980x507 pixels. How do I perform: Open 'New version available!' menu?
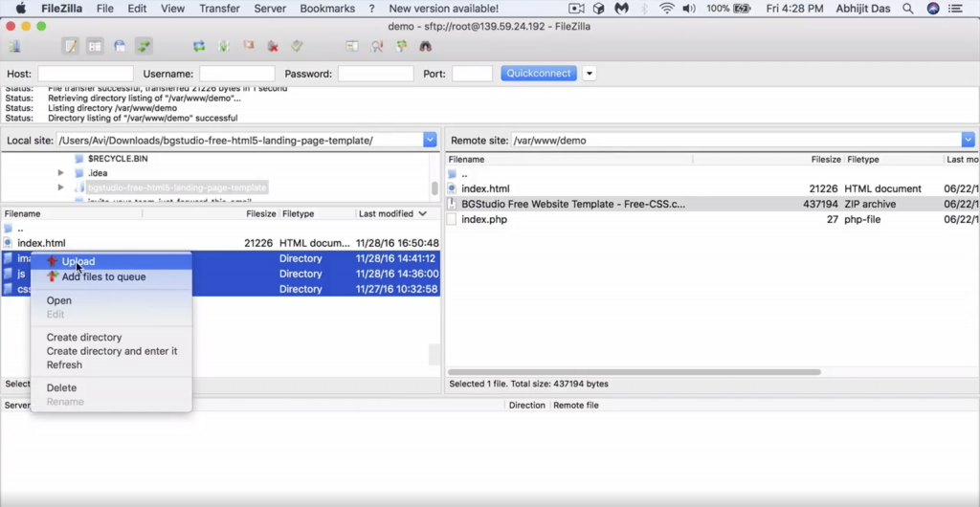pos(444,9)
